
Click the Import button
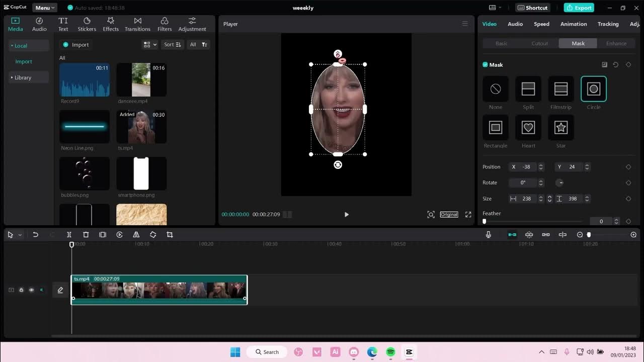76,45
